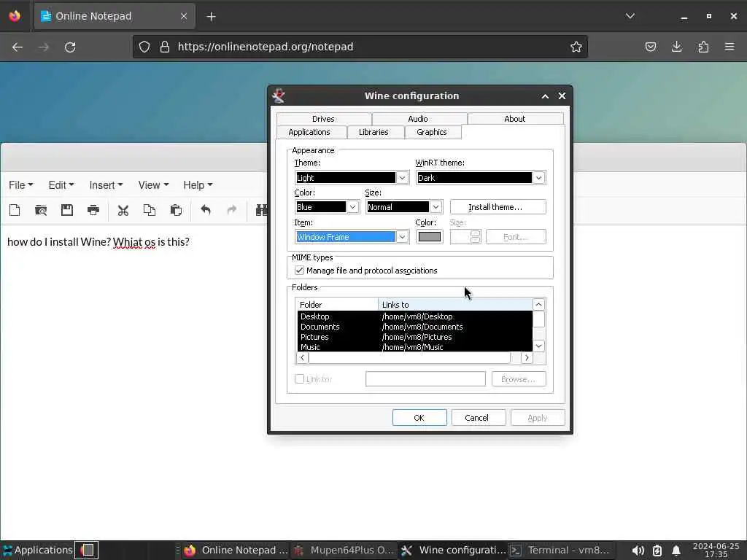Open the Insert menu in Online Notepad

point(106,184)
